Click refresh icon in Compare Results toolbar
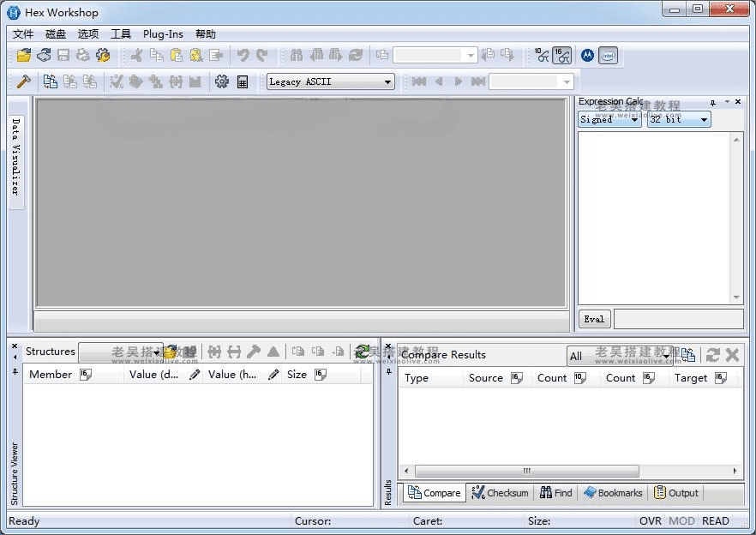The width and height of the screenshot is (756, 535). (712, 355)
